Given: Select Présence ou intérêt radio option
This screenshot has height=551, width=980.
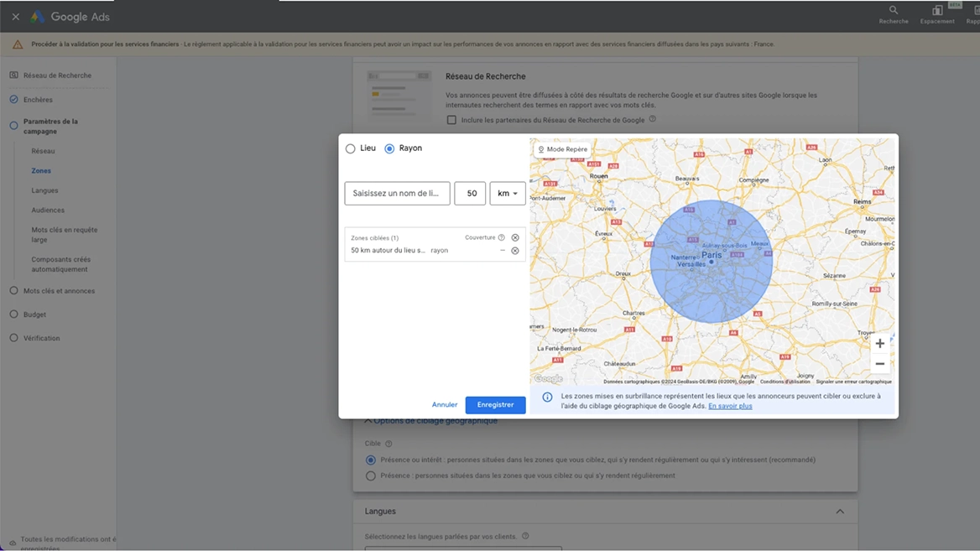Looking at the screenshot, I should pyautogui.click(x=371, y=460).
